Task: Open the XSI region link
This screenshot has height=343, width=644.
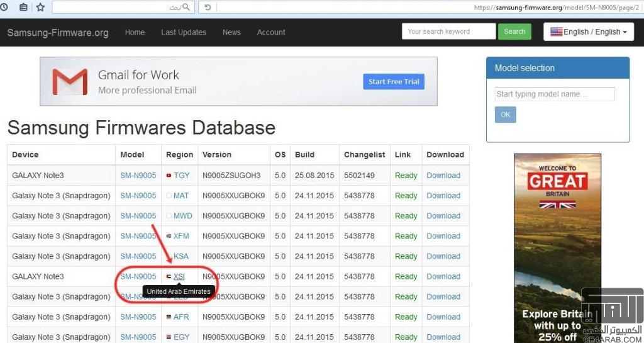Action: coord(179,276)
